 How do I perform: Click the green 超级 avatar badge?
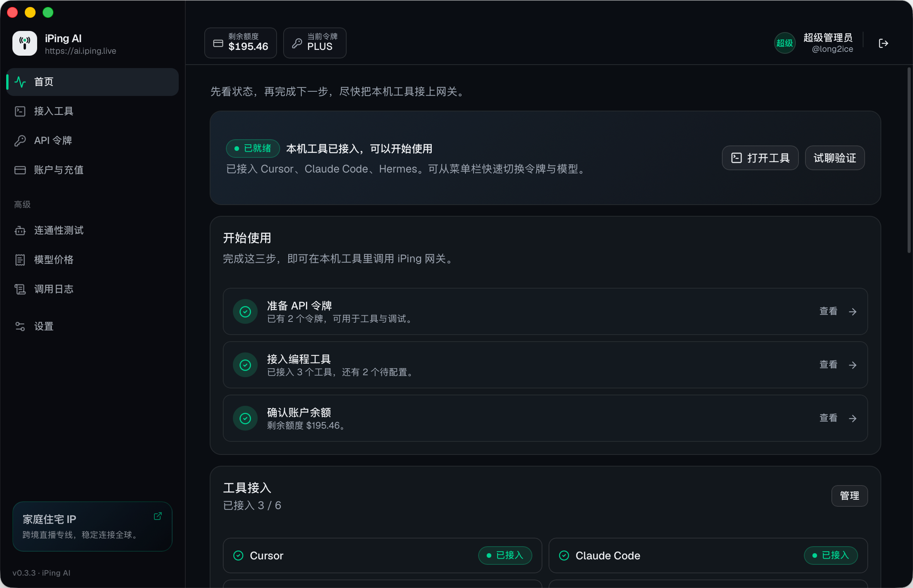pyautogui.click(x=785, y=43)
